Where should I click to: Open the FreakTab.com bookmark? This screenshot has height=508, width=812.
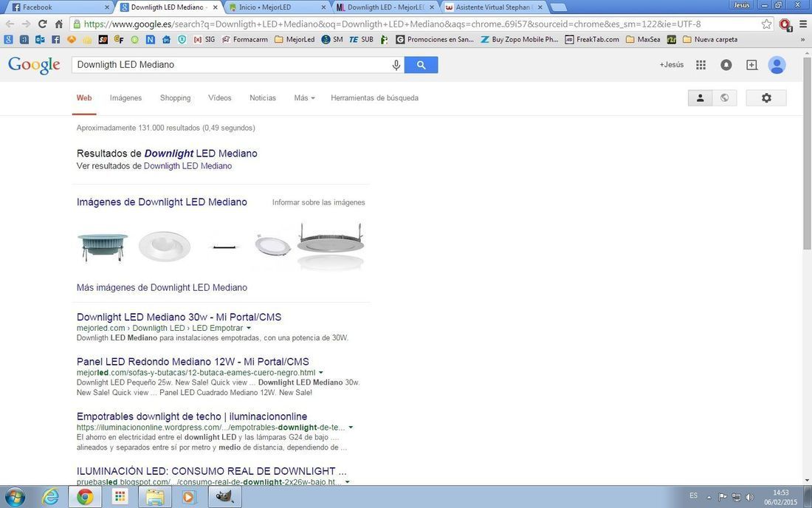point(591,39)
